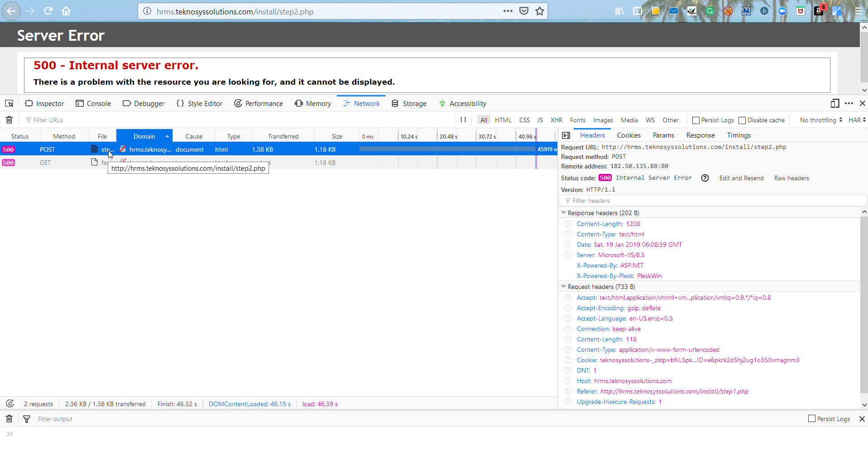Switch to the Debugger panel

[144, 103]
